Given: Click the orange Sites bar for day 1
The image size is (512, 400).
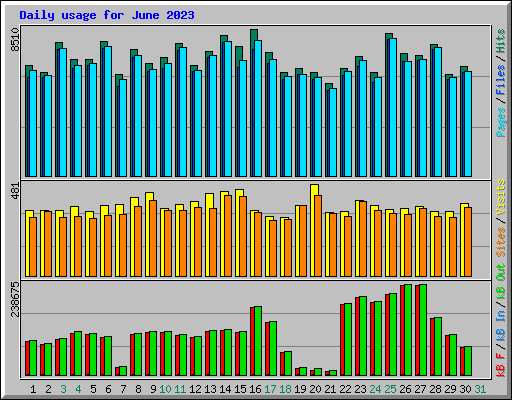Looking at the screenshot, I should (33, 247).
